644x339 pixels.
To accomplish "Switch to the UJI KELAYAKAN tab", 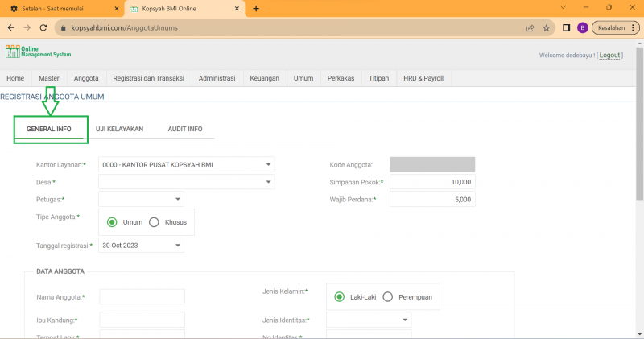I will pyautogui.click(x=119, y=129).
